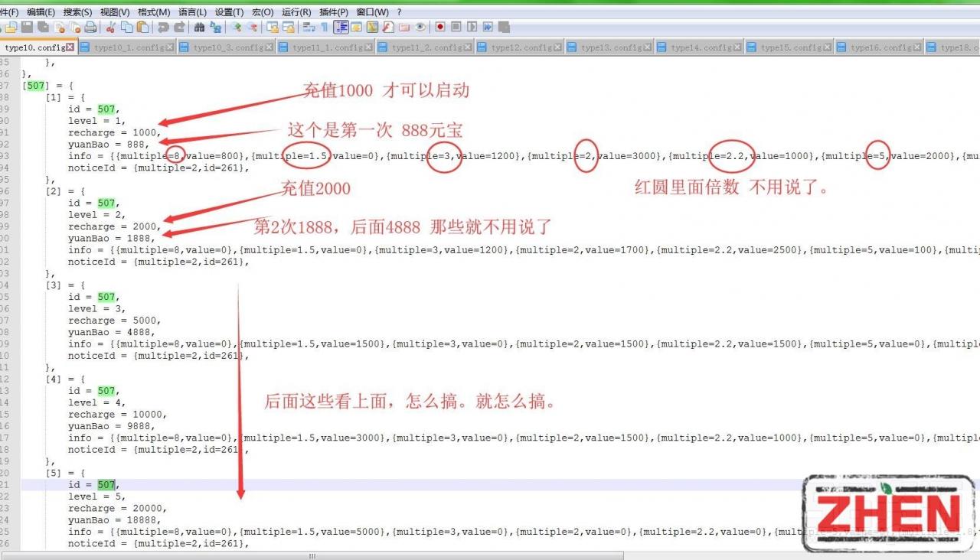This screenshot has width=980, height=560.
Task: Open the 格式(M) menu
Action: (x=154, y=12)
